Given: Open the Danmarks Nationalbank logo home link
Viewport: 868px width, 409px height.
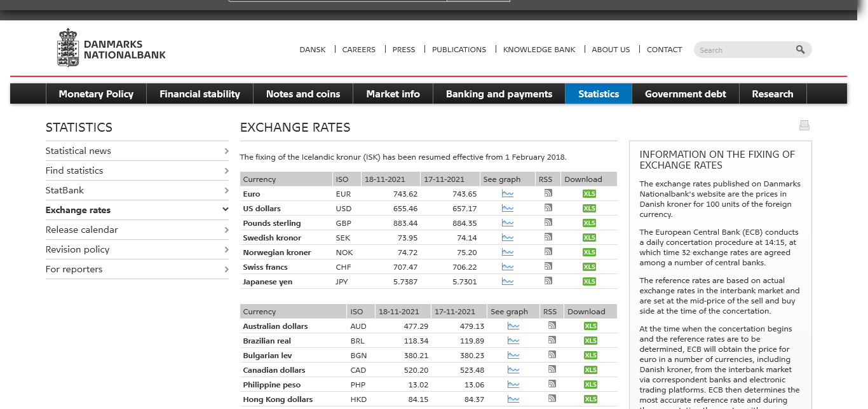Looking at the screenshot, I should (112, 48).
